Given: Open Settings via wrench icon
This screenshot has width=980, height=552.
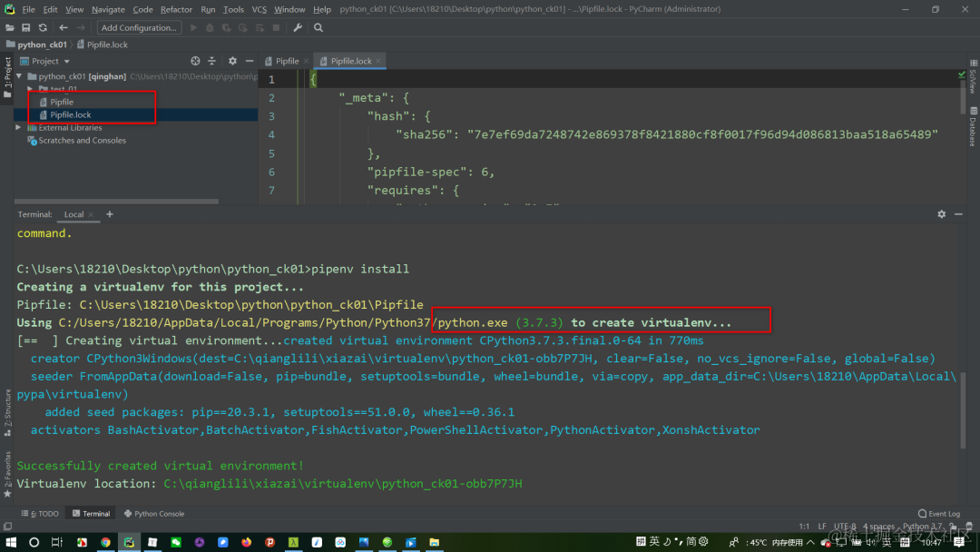Looking at the screenshot, I should pos(298,27).
